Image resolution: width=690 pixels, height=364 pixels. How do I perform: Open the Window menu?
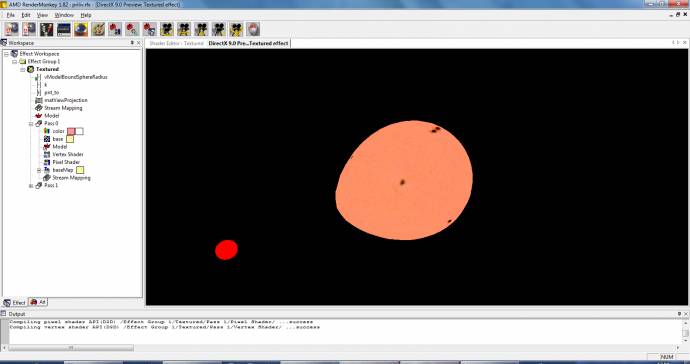[x=64, y=15]
